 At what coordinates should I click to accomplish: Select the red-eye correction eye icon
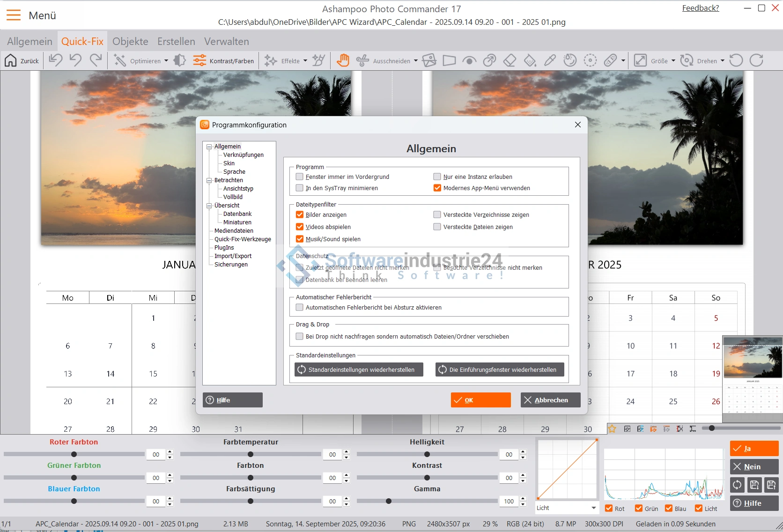pos(469,60)
